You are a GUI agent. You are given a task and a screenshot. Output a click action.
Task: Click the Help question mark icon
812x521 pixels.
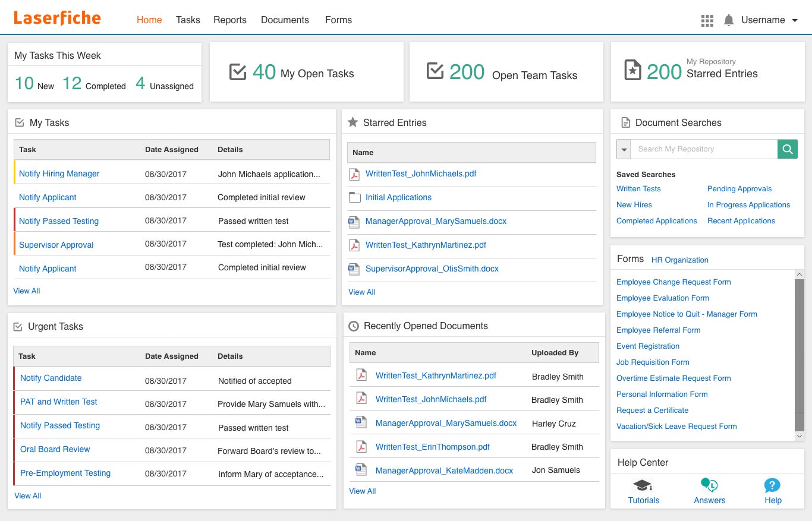(772, 485)
